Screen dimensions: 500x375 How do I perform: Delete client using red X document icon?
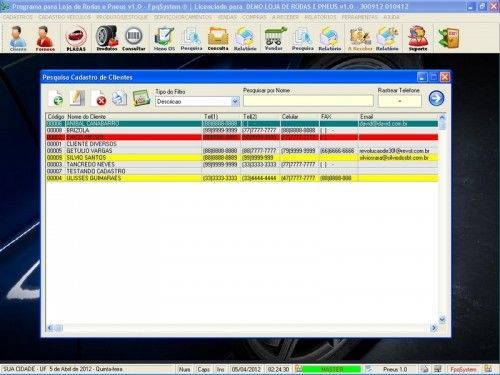point(99,98)
